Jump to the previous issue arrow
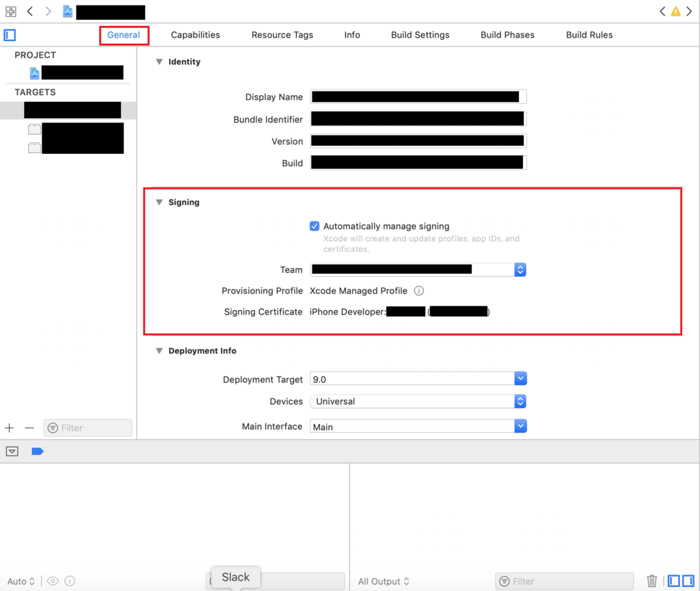 662,11
